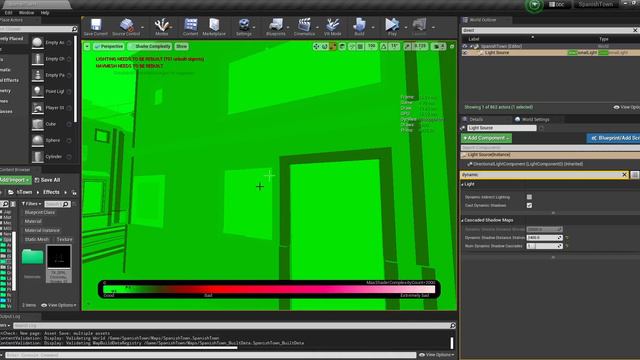Click Save Current in toolbar
640x360 pixels.
coord(96,27)
